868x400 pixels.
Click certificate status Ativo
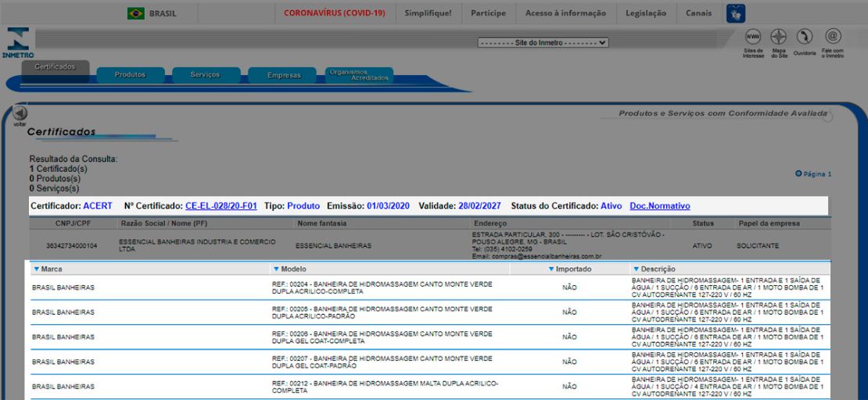612,205
